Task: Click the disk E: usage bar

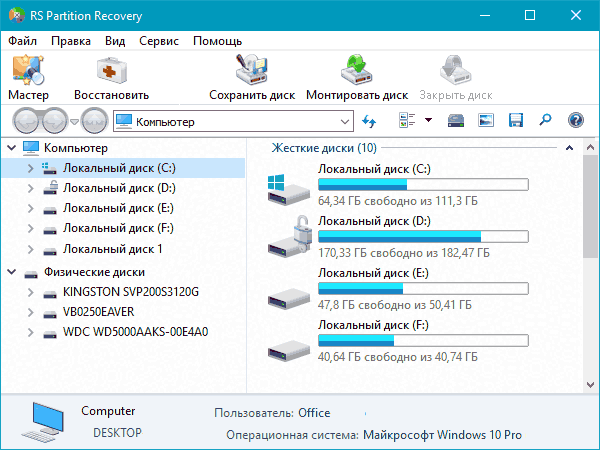Action: (423, 289)
